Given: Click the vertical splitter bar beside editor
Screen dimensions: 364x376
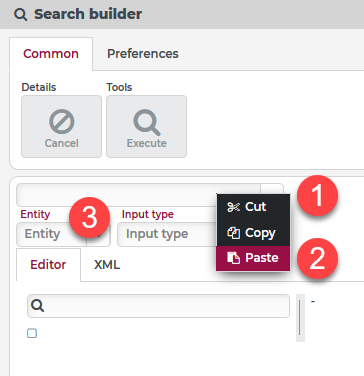Looking at the screenshot, I should click(300, 318).
